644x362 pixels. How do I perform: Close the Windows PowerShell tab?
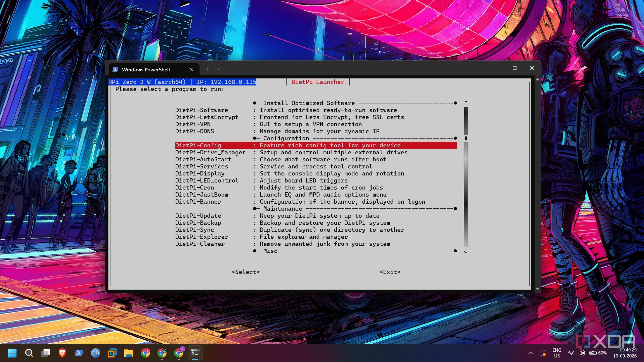pyautogui.click(x=191, y=69)
